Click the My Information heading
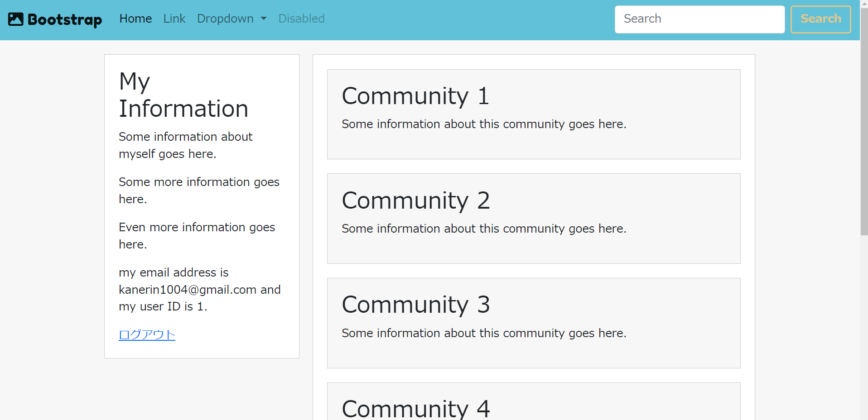This screenshot has width=868, height=420. (x=183, y=95)
